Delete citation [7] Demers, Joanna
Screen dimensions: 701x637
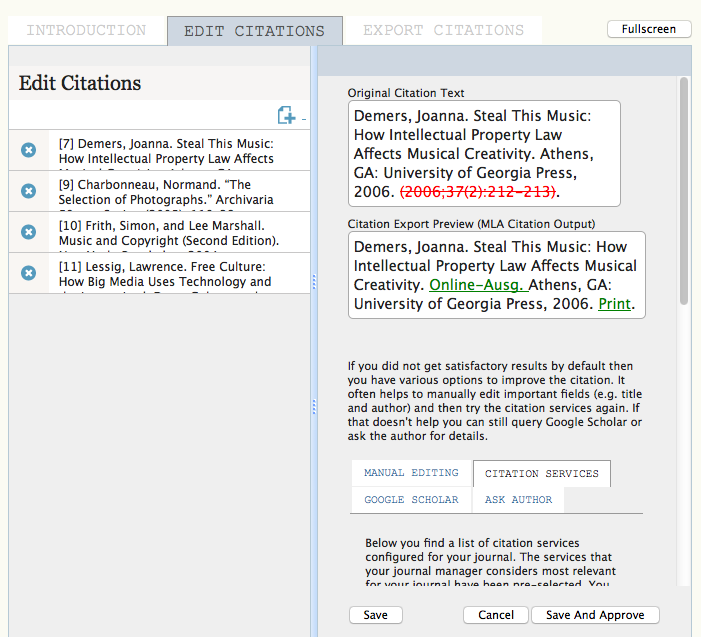click(29, 150)
